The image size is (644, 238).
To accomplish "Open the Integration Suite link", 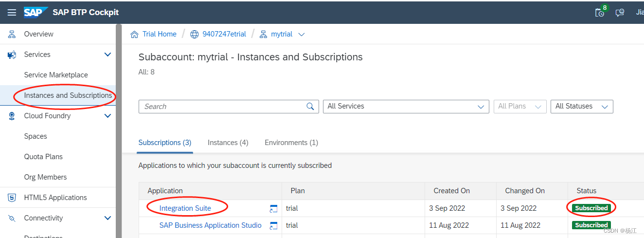I will pyautogui.click(x=185, y=208).
